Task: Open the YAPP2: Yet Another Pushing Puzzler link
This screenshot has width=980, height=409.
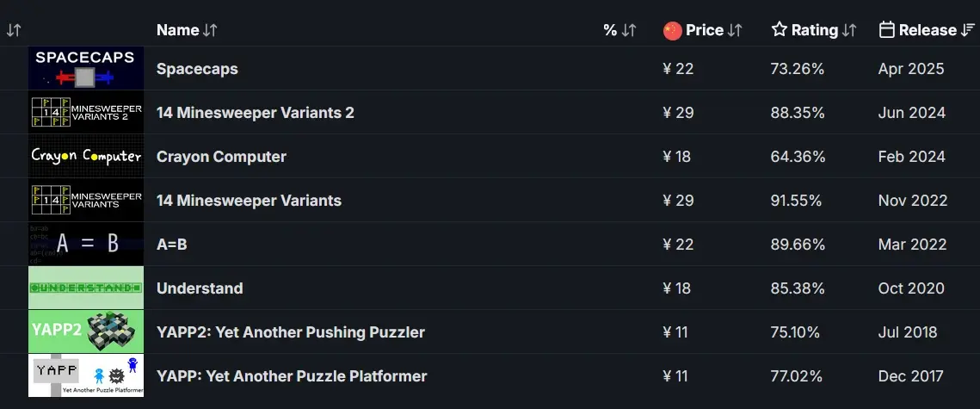Action: (x=290, y=332)
